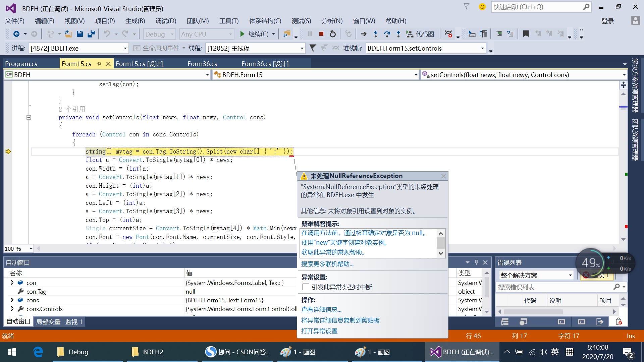This screenshot has height=362, width=644.
Task: Click the navigate backward arrow icon
Action: (16, 34)
